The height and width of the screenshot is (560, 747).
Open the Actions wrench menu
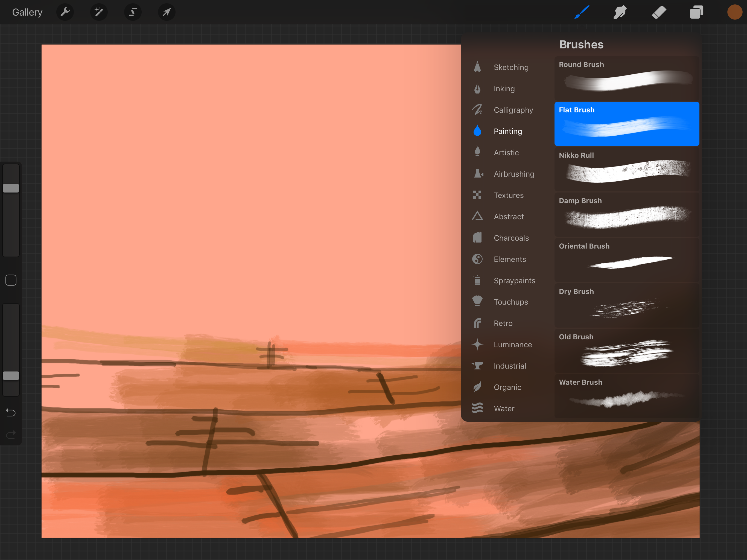[x=65, y=13]
